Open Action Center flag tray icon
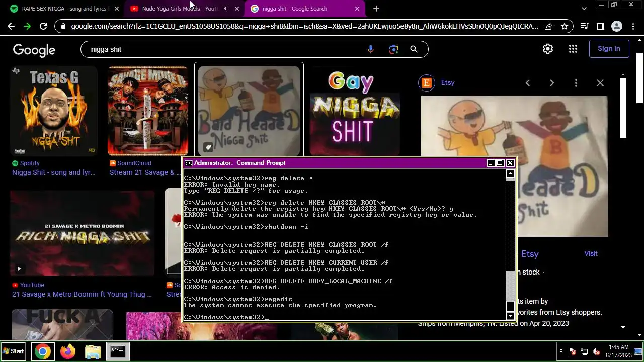Viewport: 644px width, 362px height. click(x=572, y=351)
